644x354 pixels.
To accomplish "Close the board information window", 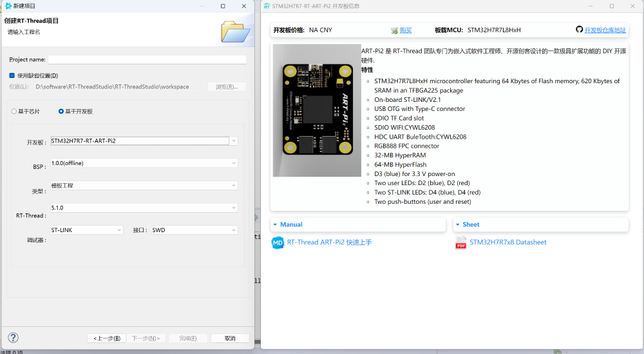I will 632,6.
